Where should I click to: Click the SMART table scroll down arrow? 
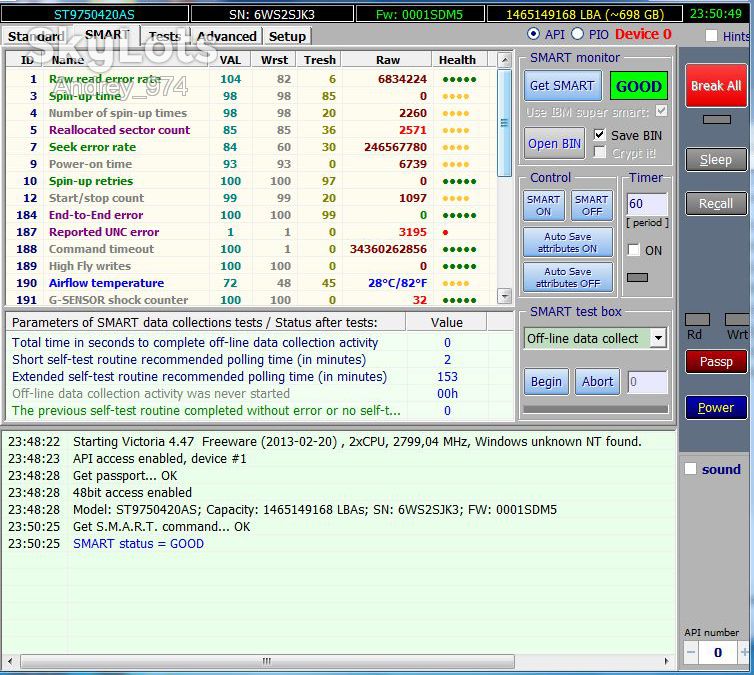coord(504,295)
